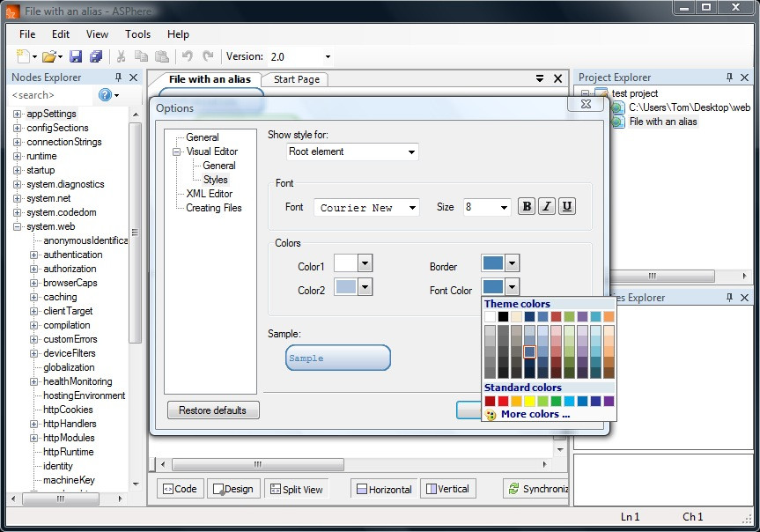Open the View menu
Image resolution: width=760 pixels, height=532 pixels.
click(97, 34)
